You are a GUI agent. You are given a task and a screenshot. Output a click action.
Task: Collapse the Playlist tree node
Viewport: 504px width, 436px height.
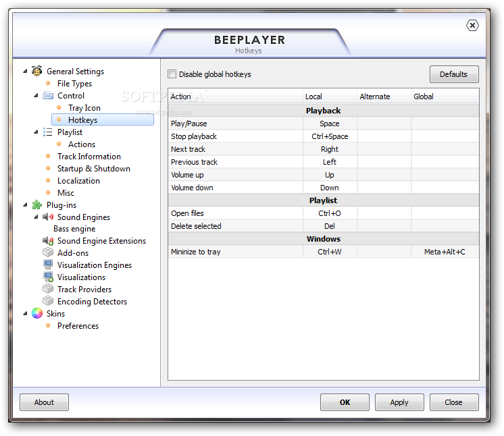point(36,132)
